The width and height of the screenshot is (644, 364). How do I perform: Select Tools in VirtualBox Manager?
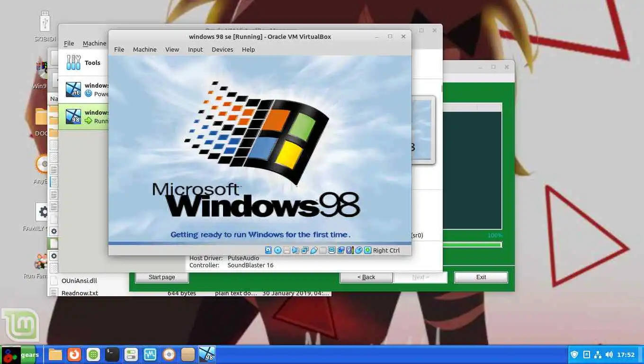[x=83, y=63]
